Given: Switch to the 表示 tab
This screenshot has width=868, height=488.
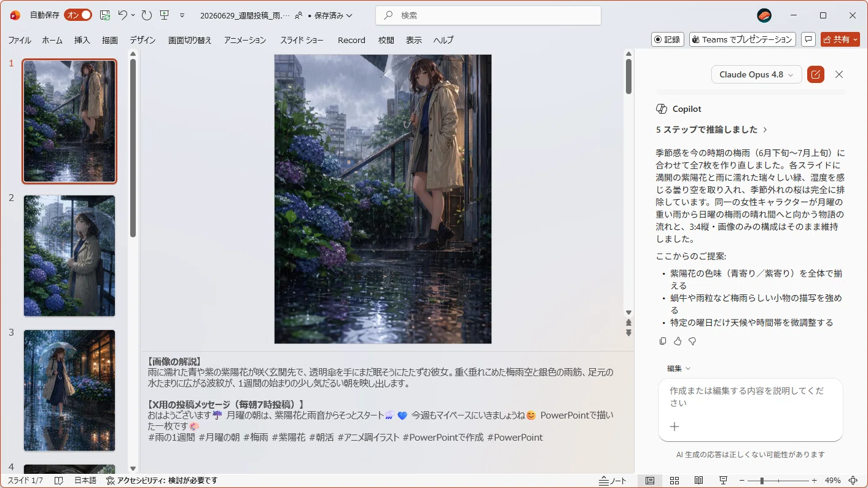Looking at the screenshot, I should tap(414, 40).
